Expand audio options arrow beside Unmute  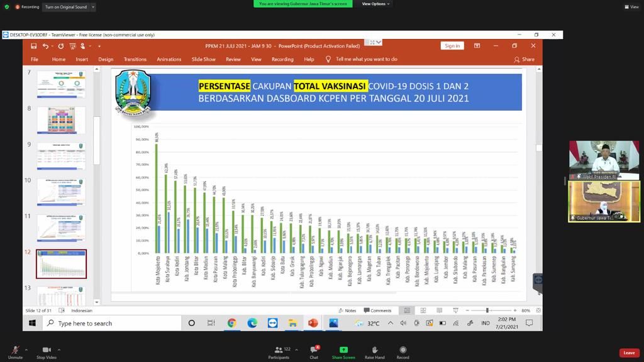[x=26, y=349]
